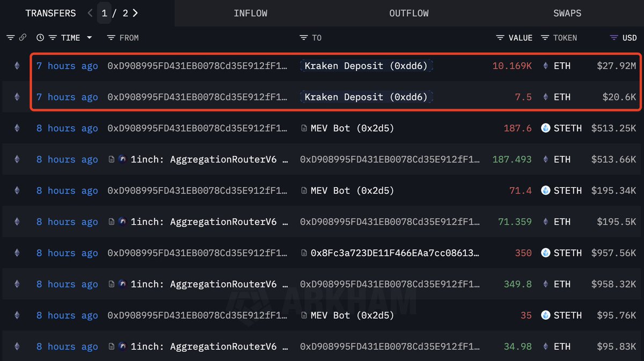Screen dimensions: 644x361
Task: Go to previous transfers page
Action: (x=90, y=13)
